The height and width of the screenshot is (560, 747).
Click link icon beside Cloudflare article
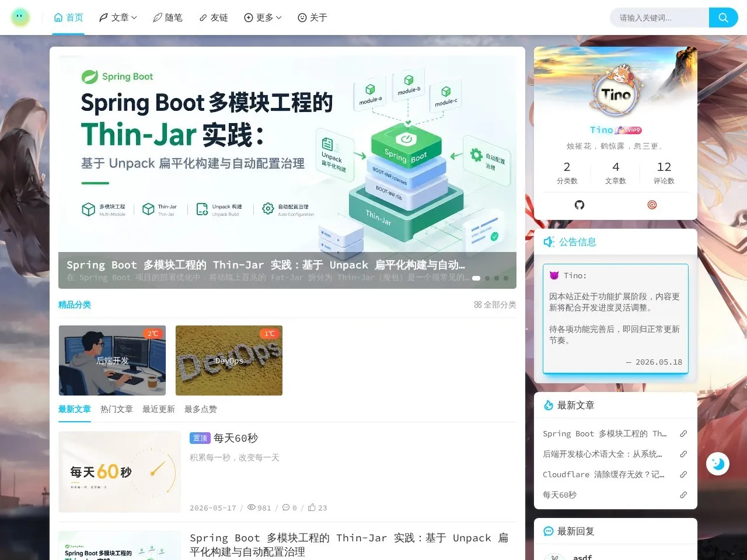coord(683,474)
